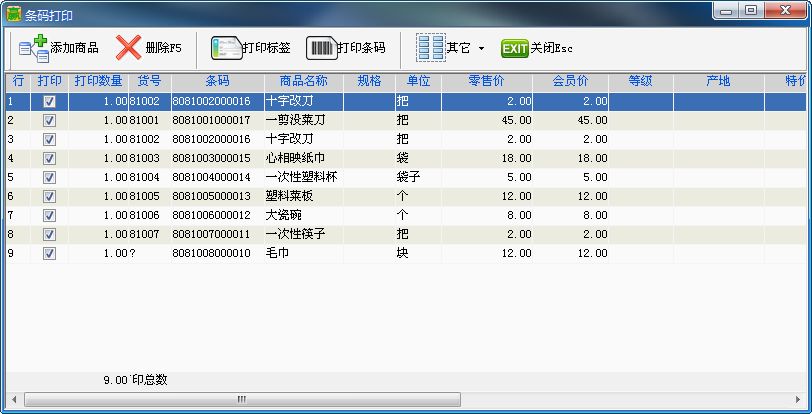Uncheck the print checkbox in row 1
812x414 pixels.
(x=49, y=101)
